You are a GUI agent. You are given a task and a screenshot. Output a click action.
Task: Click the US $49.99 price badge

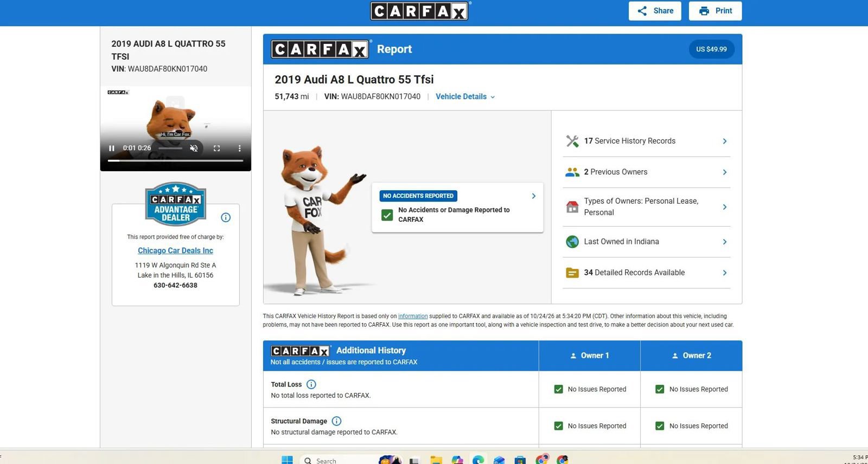(x=711, y=49)
